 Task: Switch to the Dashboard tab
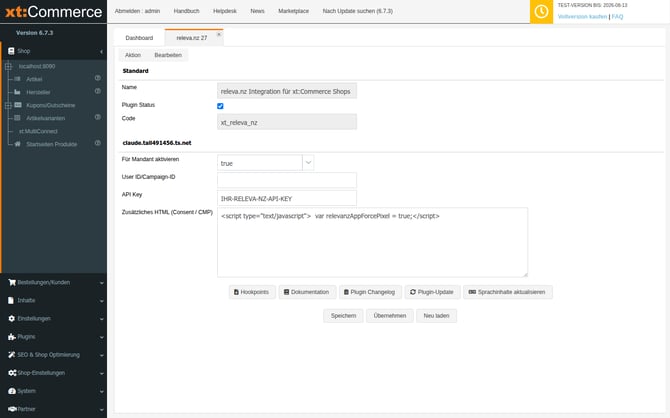click(x=139, y=38)
